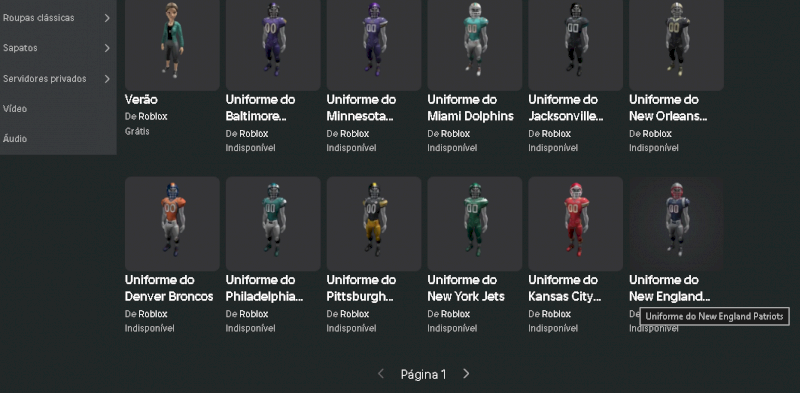The width and height of the screenshot is (800, 393).
Task: Select Servidores privados in sidebar
Action: pos(45,79)
